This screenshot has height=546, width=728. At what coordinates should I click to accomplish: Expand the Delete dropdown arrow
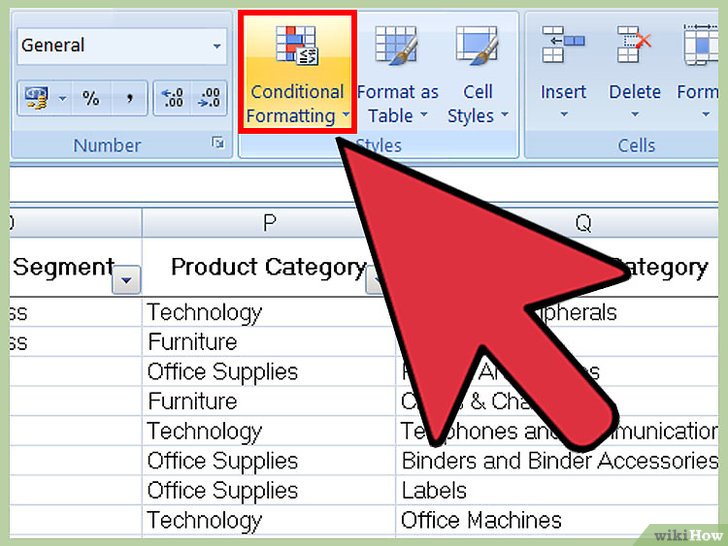click(x=634, y=114)
